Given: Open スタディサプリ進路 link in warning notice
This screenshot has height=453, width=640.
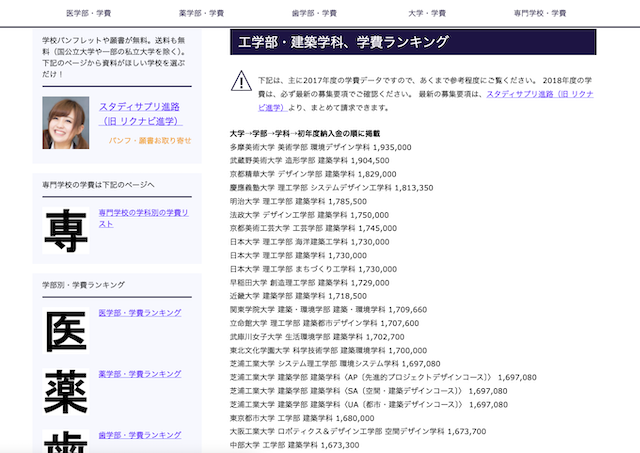Looking at the screenshot, I should tap(540, 94).
